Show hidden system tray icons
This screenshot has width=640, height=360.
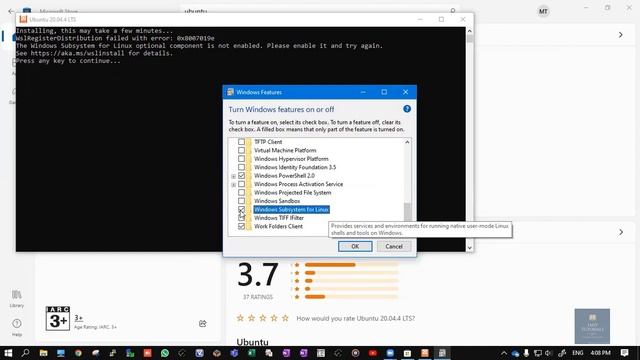click(x=504, y=353)
